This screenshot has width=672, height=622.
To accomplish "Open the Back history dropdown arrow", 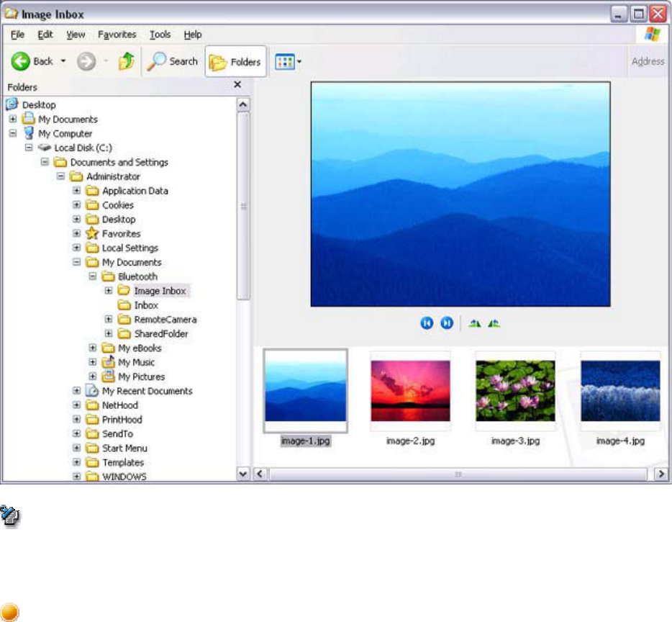I will [63, 62].
